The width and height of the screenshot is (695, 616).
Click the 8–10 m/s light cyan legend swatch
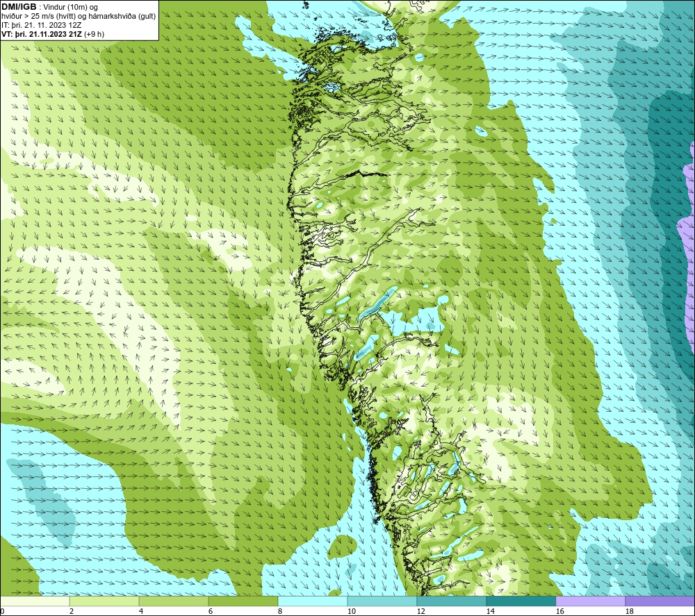click(313, 601)
